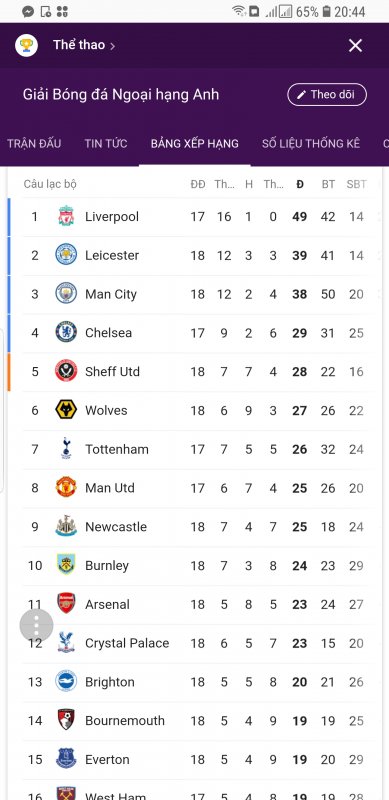This screenshot has width=389, height=800.
Task: Tap the Leicester club crest
Action: point(66,255)
